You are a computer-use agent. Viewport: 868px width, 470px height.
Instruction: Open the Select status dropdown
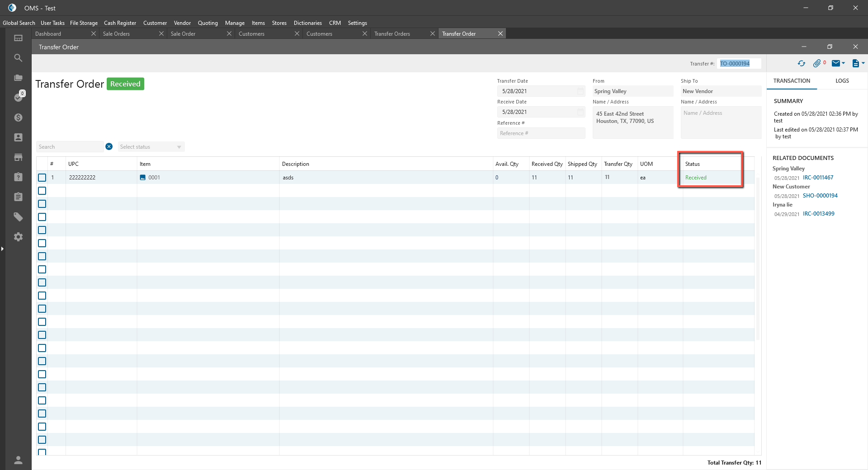coord(151,147)
